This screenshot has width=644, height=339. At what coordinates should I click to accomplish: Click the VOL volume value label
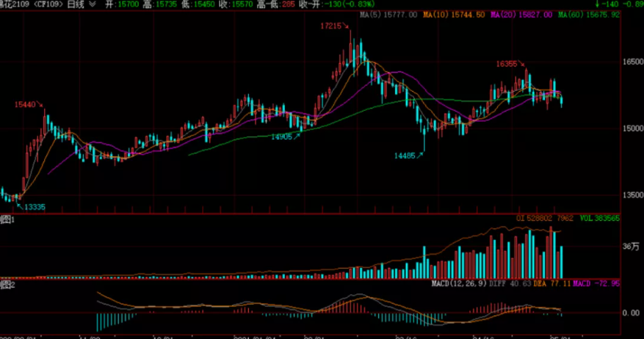(x=600, y=219)
